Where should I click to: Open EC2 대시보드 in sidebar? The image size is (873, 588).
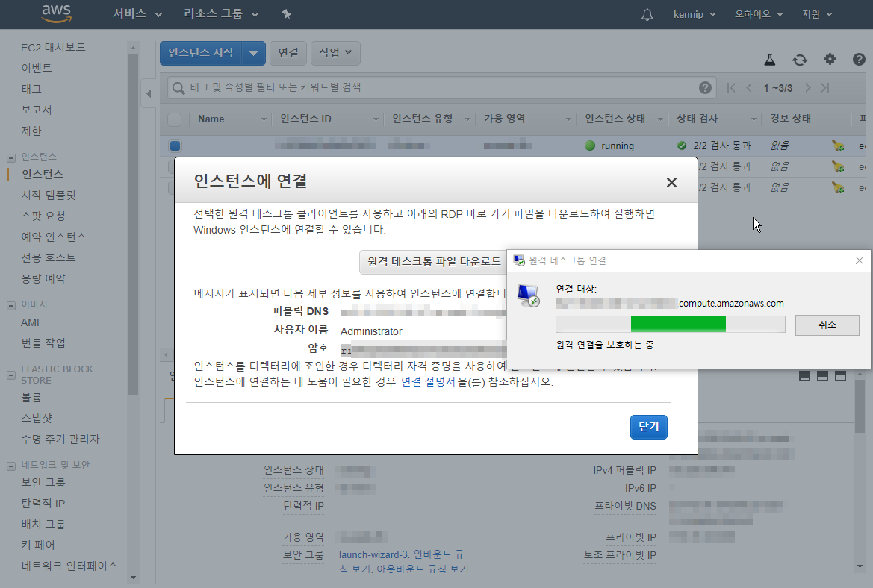[54, 48]
